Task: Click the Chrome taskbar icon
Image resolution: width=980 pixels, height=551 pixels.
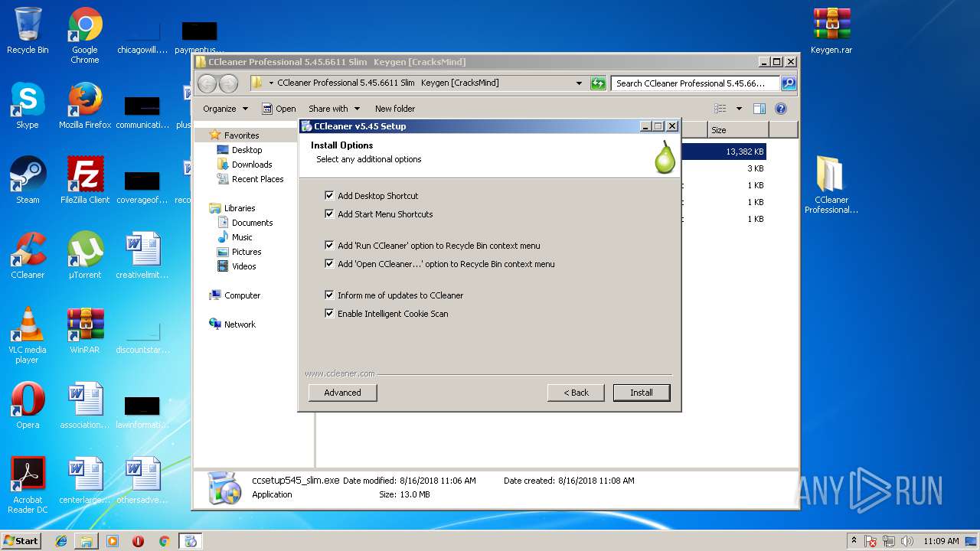Action: (164, 541)
